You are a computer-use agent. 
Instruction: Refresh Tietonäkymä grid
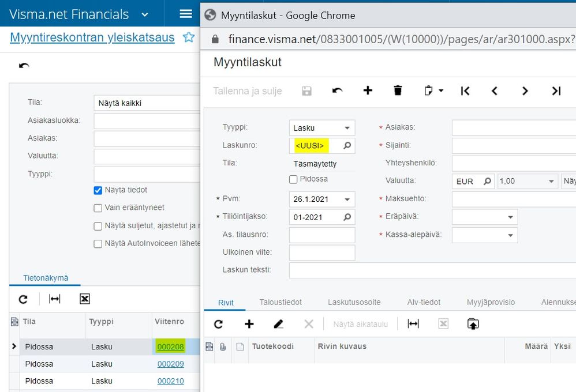pos(23,300)
